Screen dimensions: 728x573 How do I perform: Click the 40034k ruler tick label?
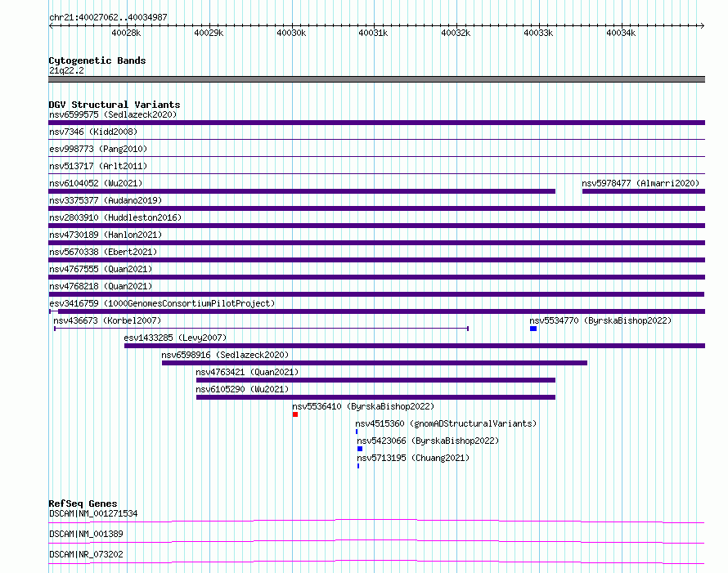click(621, 33)
